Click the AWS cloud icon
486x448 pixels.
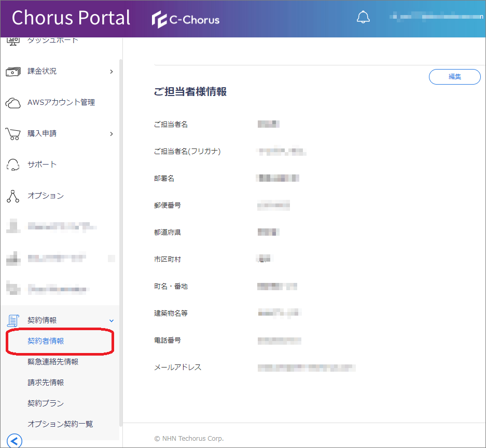click(13, 103)
